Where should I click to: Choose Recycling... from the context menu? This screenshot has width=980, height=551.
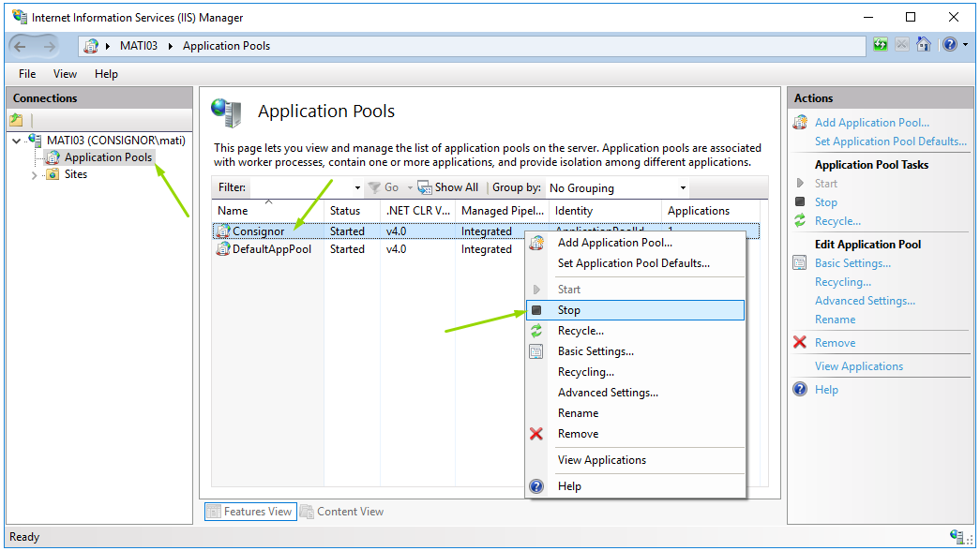click(636, 372)
